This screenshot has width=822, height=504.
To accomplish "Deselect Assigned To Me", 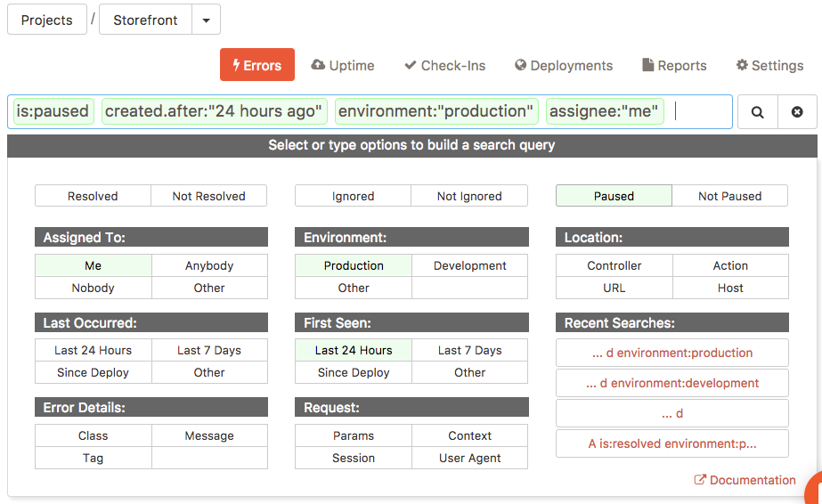I will coord(94,265).
